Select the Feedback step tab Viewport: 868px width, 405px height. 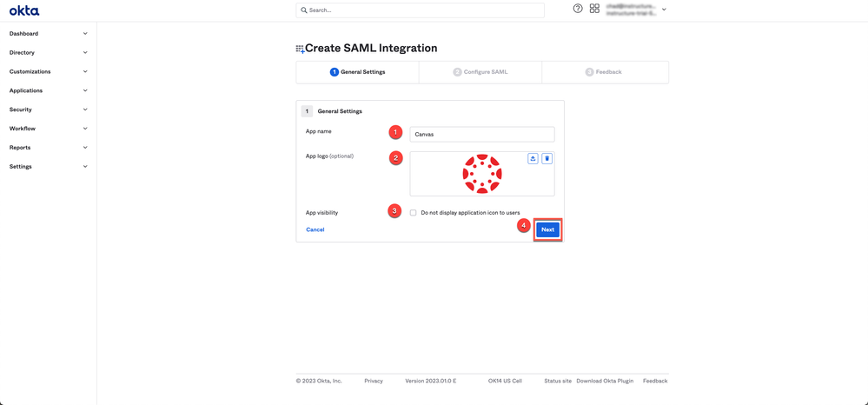click(604, 72)
